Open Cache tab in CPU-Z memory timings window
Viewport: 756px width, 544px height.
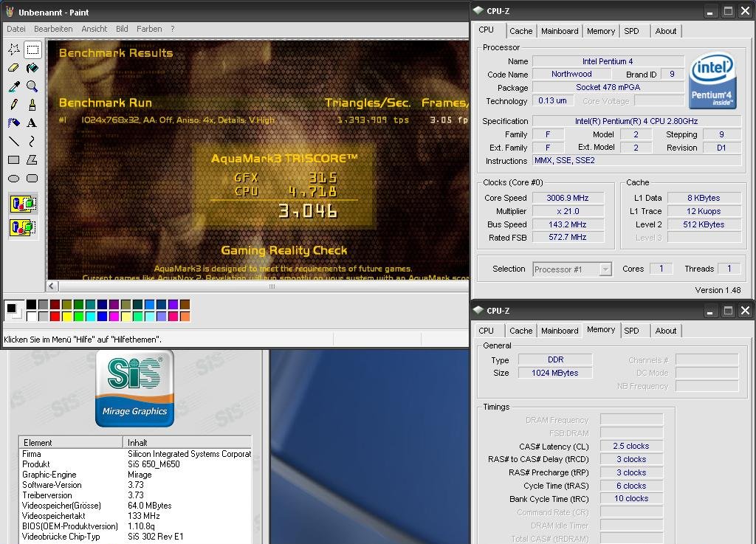(x=520, y=331)
